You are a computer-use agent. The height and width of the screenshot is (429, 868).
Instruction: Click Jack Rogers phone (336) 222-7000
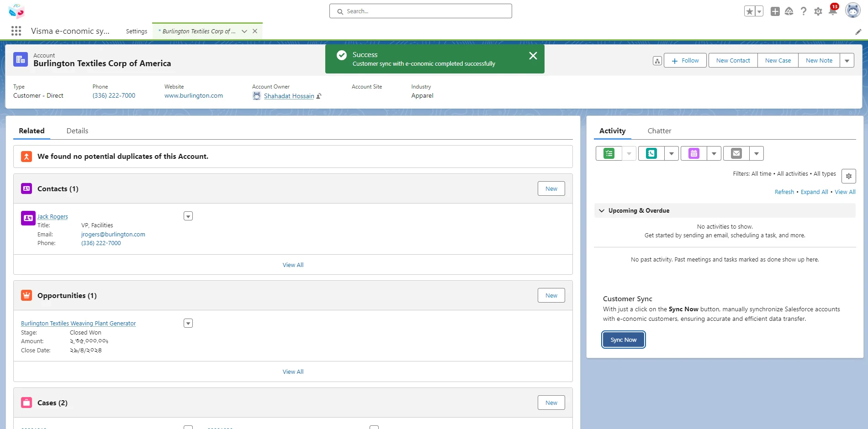click(x=101, y=243)
